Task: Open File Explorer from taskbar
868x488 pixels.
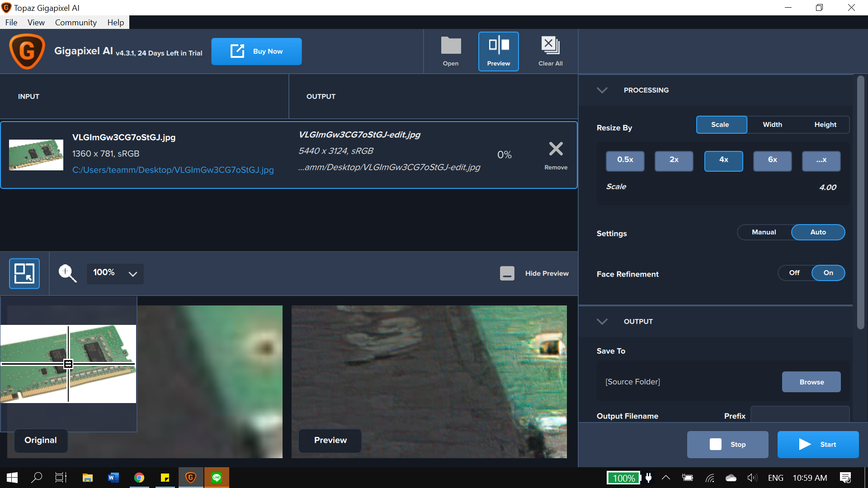Action: tap(87, 478)
